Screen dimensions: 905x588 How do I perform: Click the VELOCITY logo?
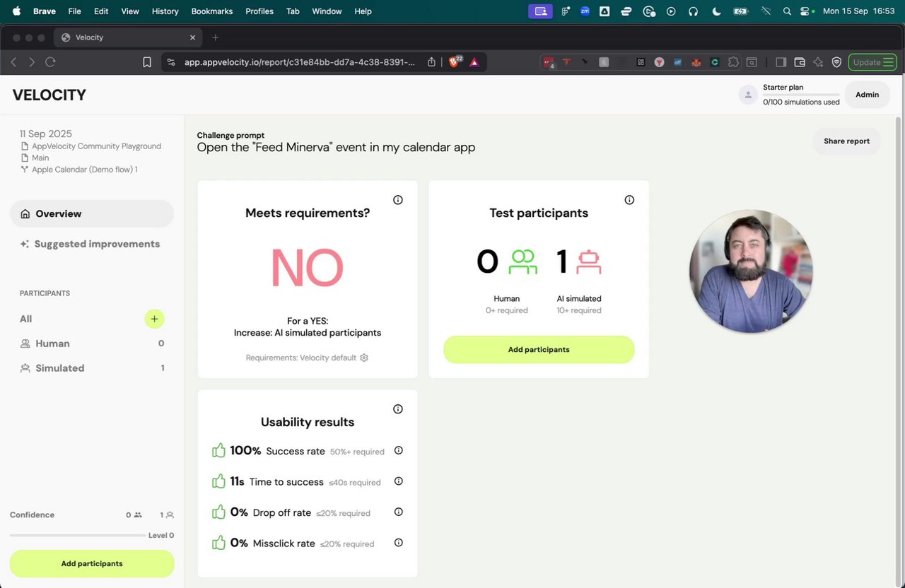click(49, 95)
